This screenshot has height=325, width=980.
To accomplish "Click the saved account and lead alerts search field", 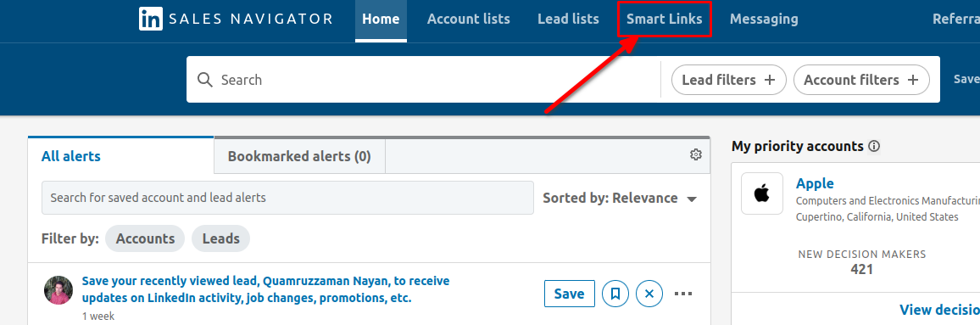I will coord(287,198).
